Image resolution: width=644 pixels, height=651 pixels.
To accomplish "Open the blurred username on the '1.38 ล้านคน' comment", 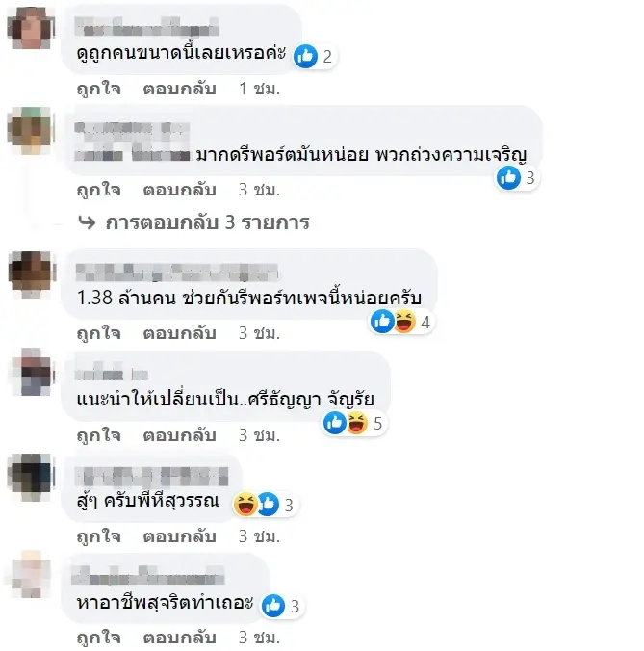I will click(177, 273).
